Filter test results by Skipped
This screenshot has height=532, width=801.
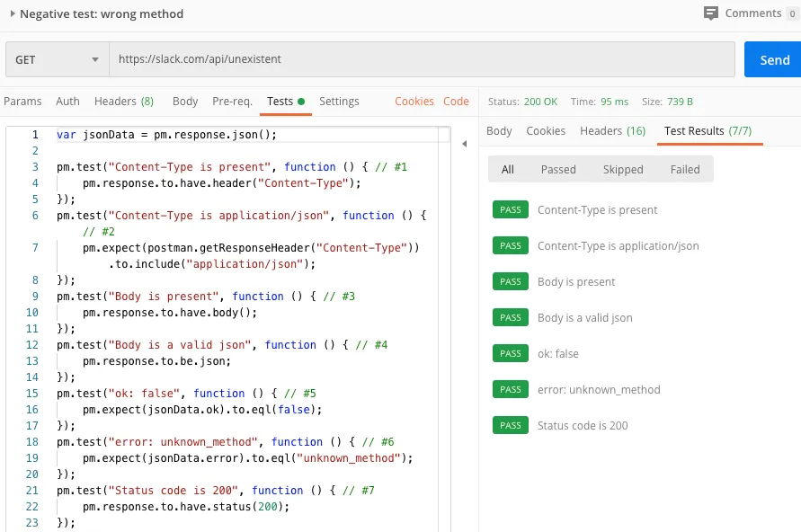(x=623, y=170)
